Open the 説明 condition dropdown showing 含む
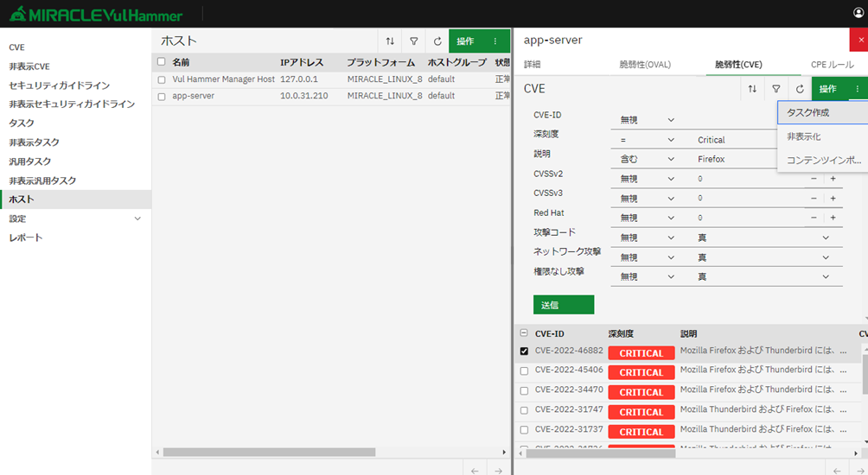Screen dimensions: 868x475 [x=647, y=160]
